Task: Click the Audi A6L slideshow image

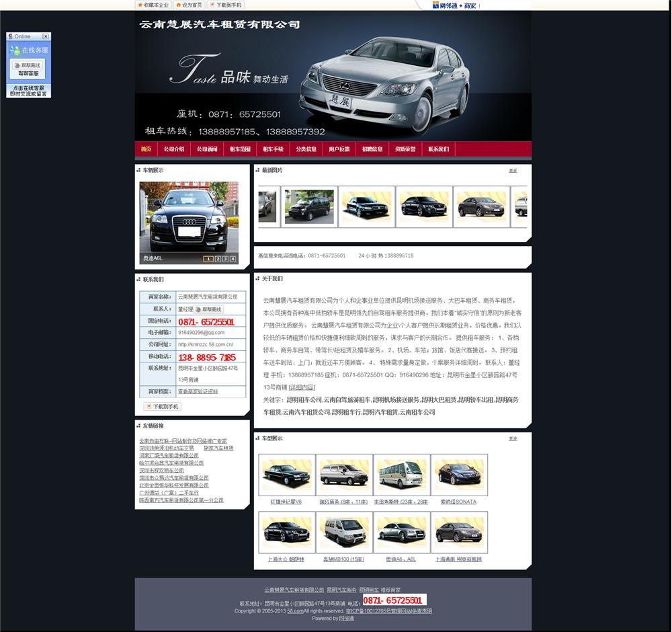Action: pos(189,219)
